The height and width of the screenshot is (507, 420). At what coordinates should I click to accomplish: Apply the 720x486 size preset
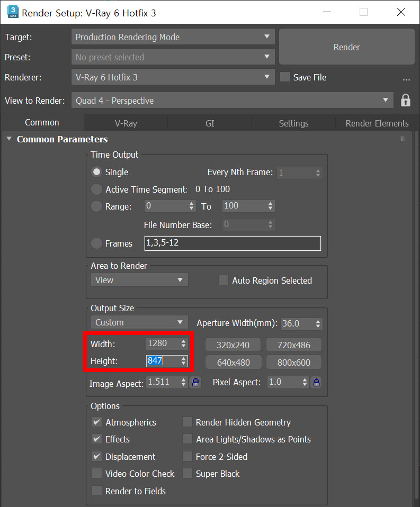(x=294, y=345)
